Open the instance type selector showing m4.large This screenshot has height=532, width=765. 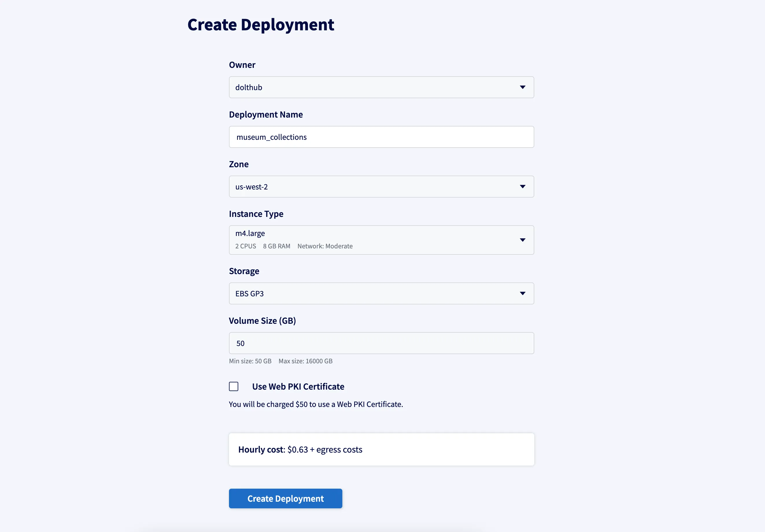(381, 240)
